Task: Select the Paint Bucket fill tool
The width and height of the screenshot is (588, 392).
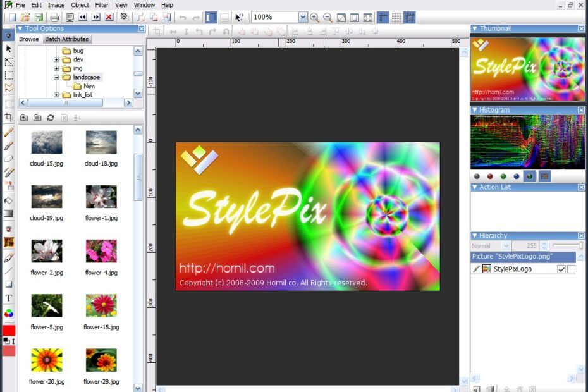Action: pos(9,200)
